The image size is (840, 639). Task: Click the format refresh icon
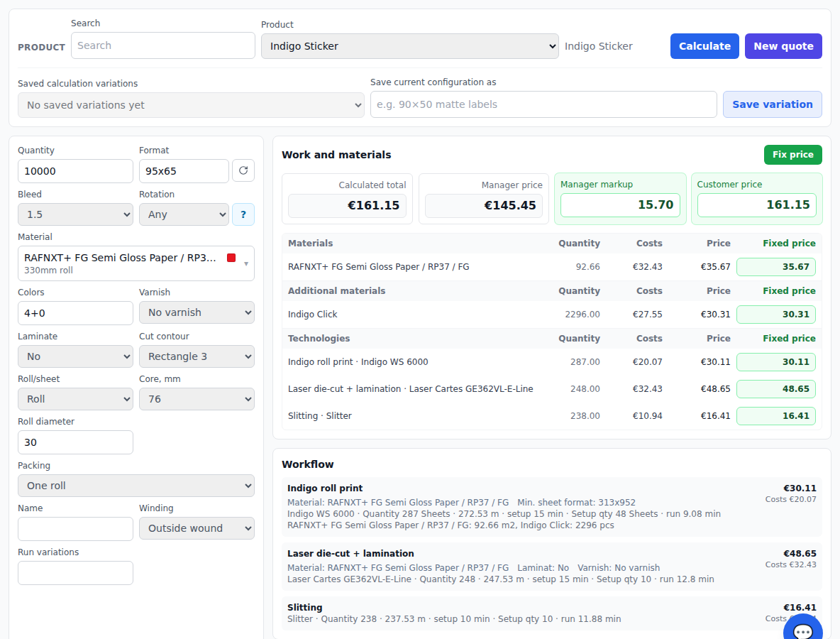[x=243, y=171]
